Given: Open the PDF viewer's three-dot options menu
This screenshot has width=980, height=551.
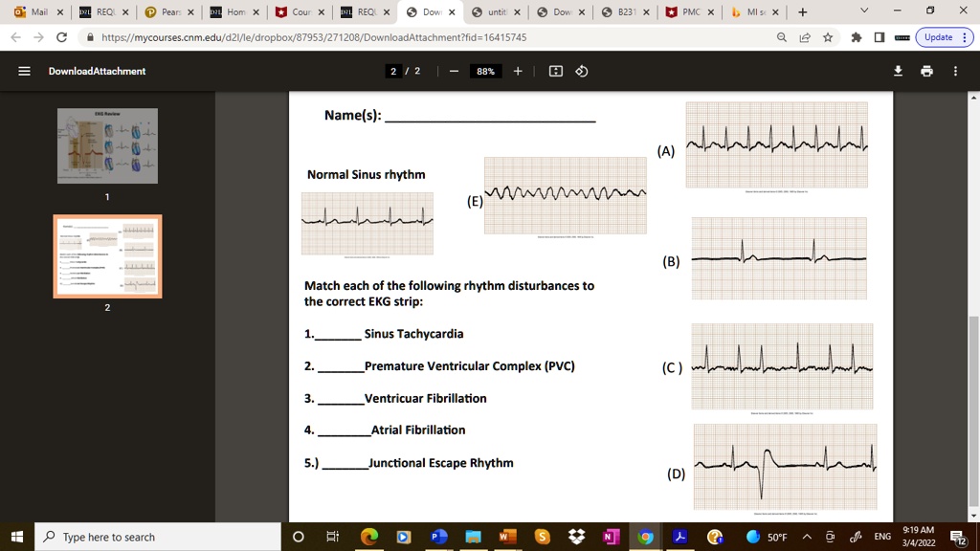Looking at the screenshot, I should pyautogui.click(x=954, y=71).
